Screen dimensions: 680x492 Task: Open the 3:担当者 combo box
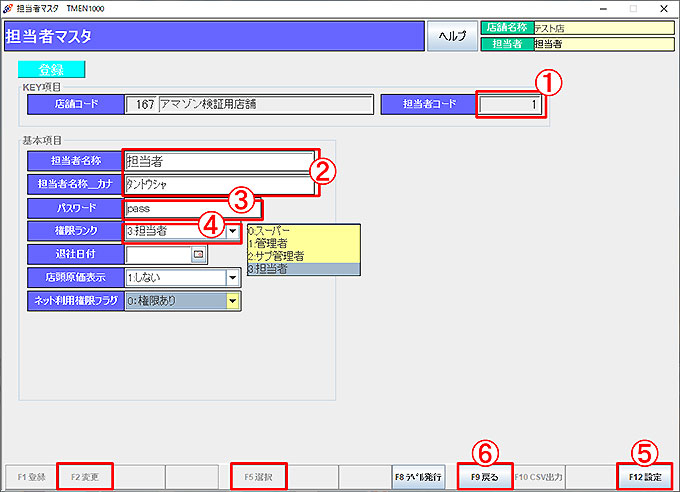pyautogui.click(x=183, y=231)
